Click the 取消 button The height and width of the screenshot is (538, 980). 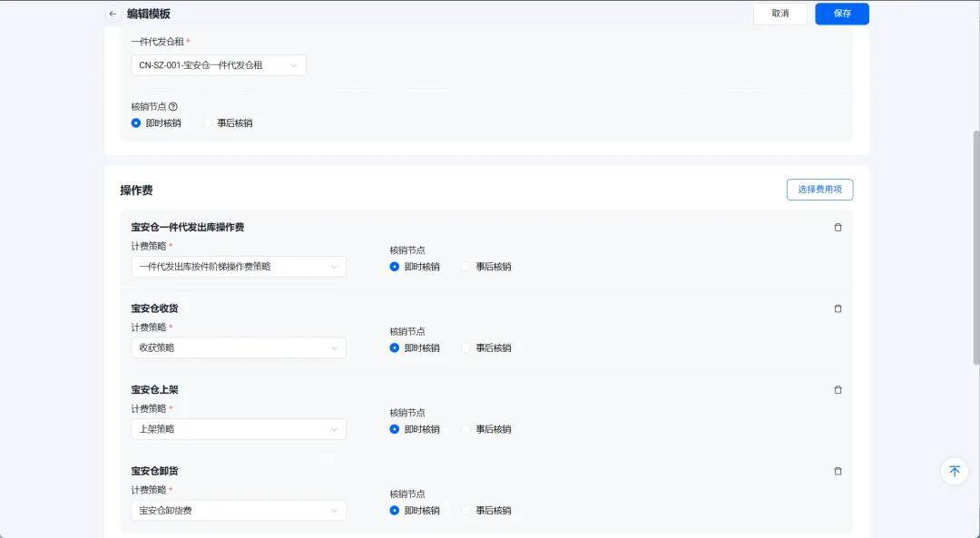click(x=780, y=14)
